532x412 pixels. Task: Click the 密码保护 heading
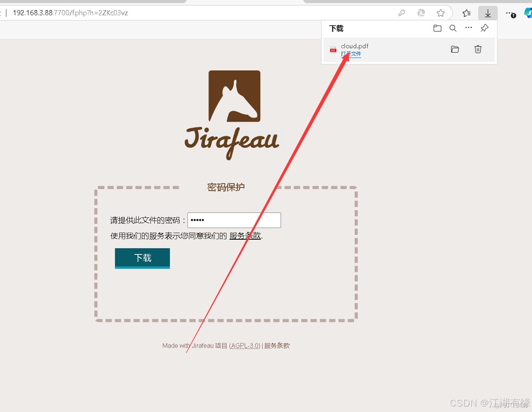point(226,187)
